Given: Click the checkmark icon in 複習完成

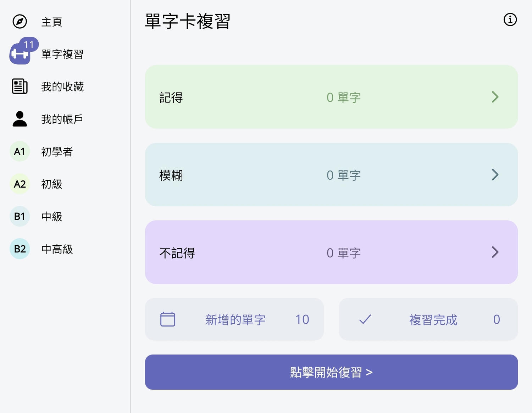Looking at the screenshot, I should (365, 319).
